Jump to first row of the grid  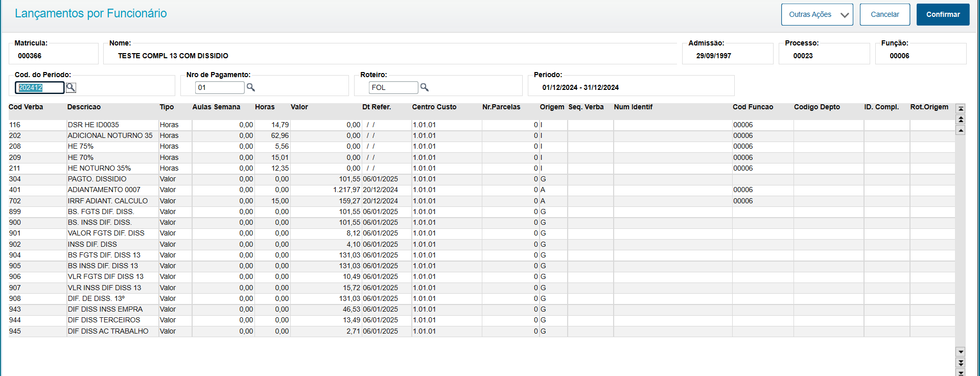click(961, 109)
